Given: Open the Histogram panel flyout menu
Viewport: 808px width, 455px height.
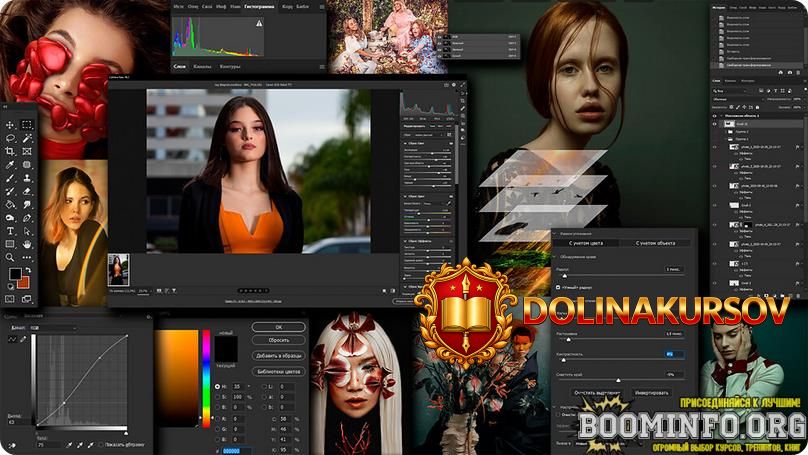Looking at the screenshot, I should tap(322, 7).
